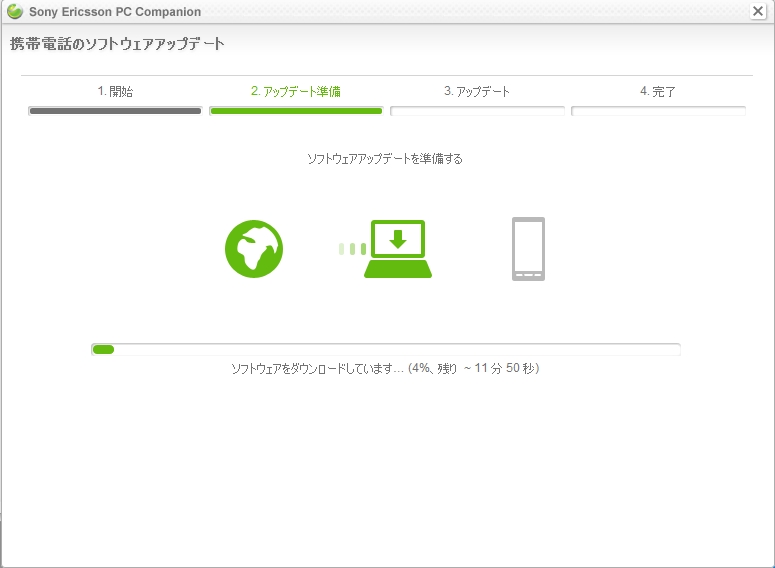Select the "3. アップデート" step label
The height and width of the screenshot is (568, 775).
pyautogui.click(x=477, y=91)
